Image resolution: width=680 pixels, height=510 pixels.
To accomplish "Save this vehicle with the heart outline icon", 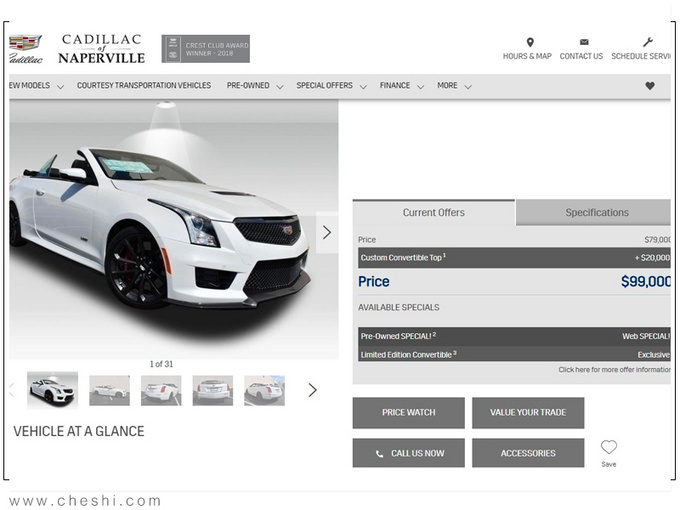I will coord(609,447).
